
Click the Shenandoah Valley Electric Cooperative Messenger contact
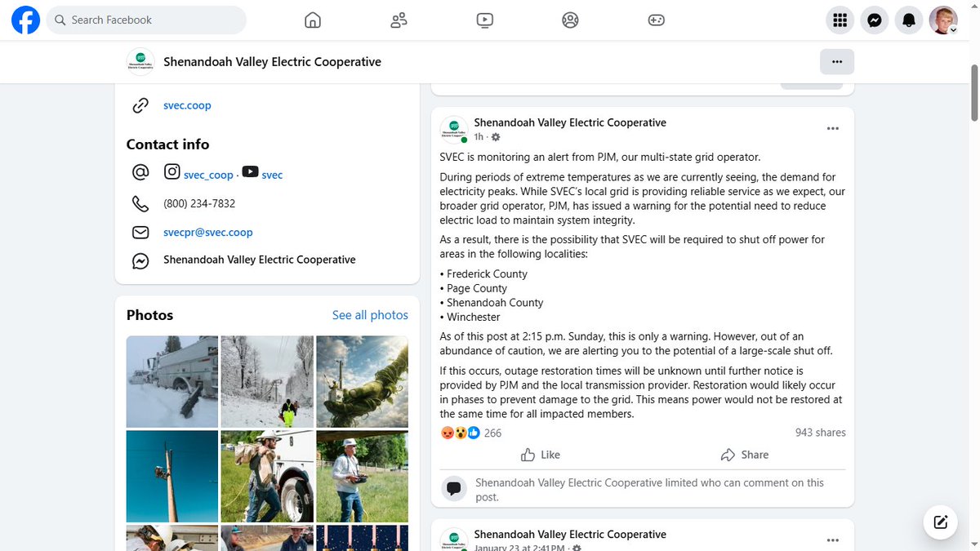tap(260, 260)
